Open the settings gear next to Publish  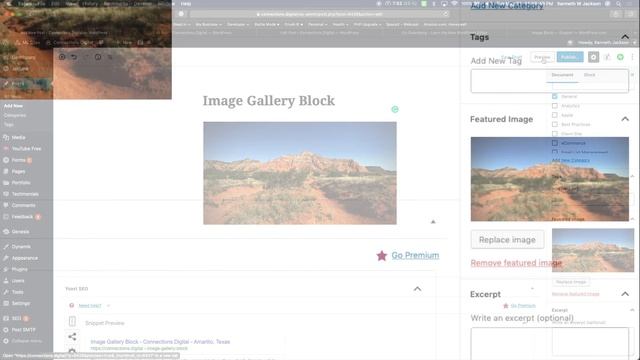593,57
